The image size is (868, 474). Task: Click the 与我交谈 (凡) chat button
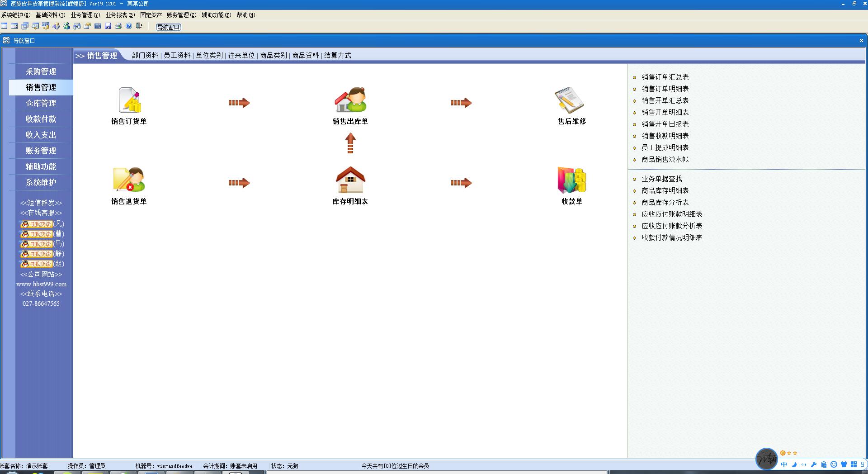pyautogui.click(x=37, y=224)
